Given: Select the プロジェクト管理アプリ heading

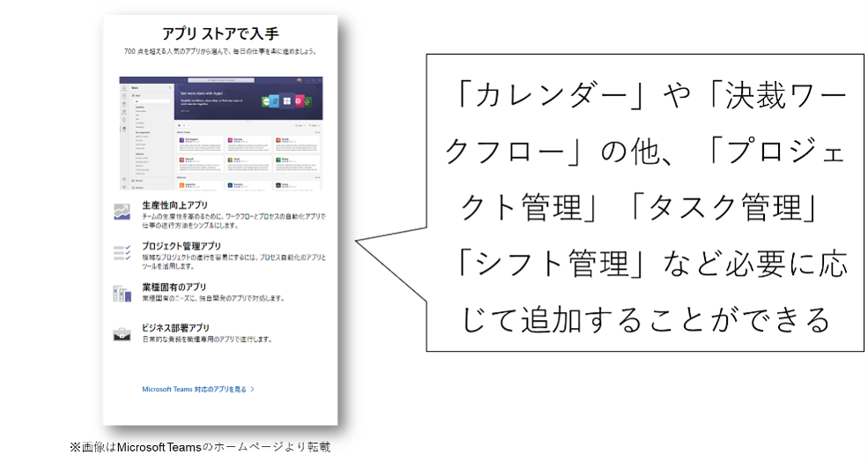Looking at the screenshot, I should (181, 246).
